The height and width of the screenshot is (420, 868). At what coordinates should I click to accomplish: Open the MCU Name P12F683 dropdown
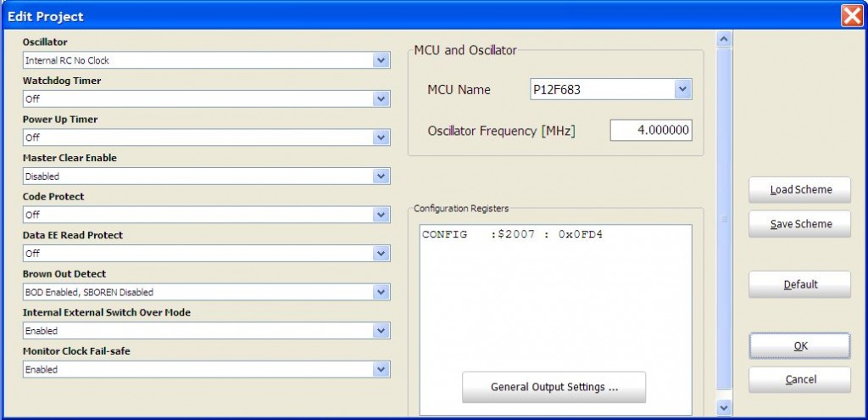click(683, 90)
